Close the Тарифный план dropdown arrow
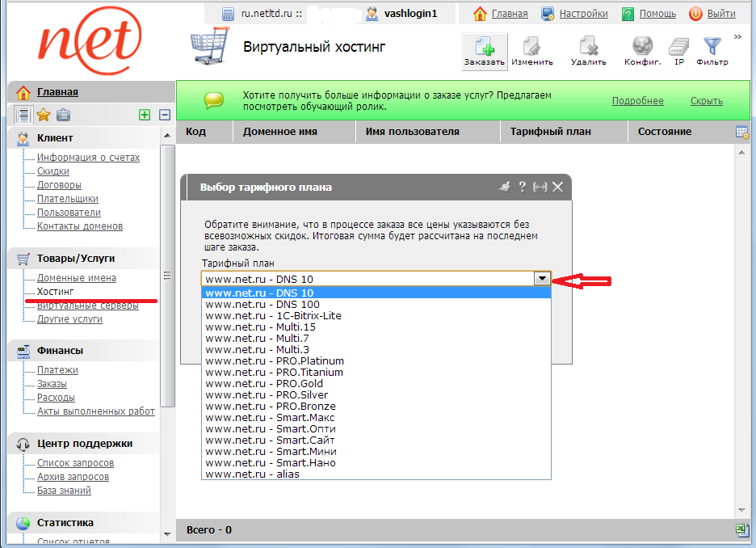The width and height of the screenshot is (756, 548). click(543, 279)
